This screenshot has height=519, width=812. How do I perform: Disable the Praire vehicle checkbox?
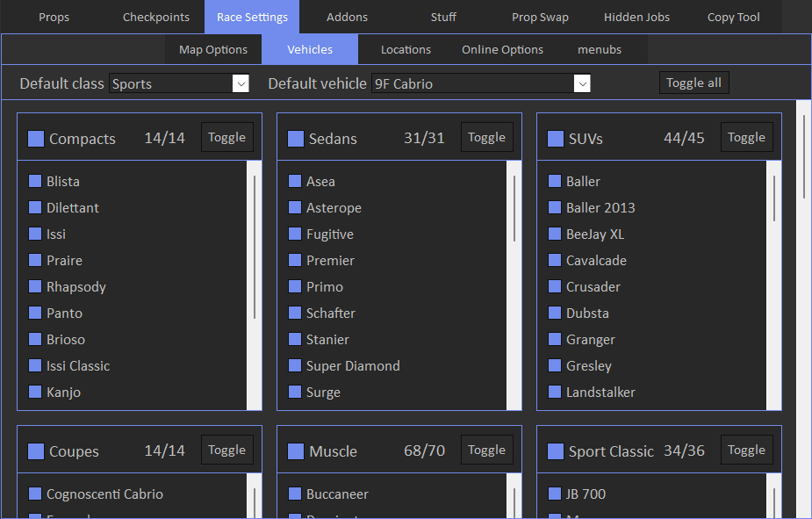coord(35,260)
